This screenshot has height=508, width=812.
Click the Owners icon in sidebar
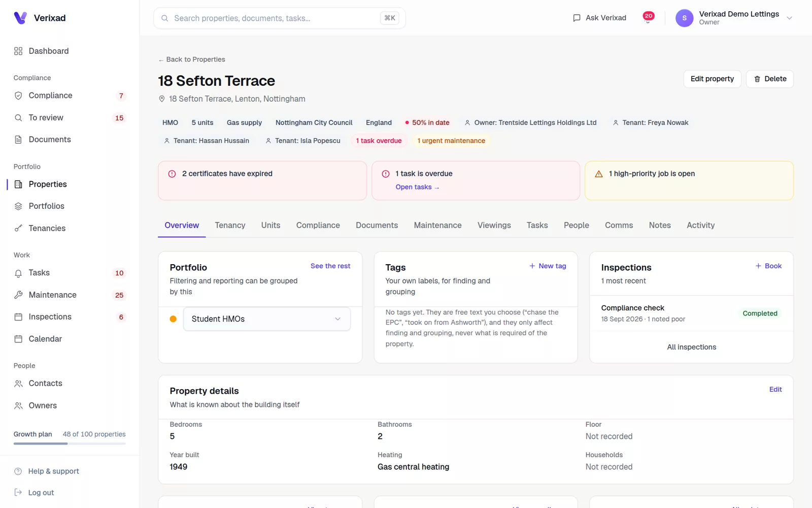[18, 406]
